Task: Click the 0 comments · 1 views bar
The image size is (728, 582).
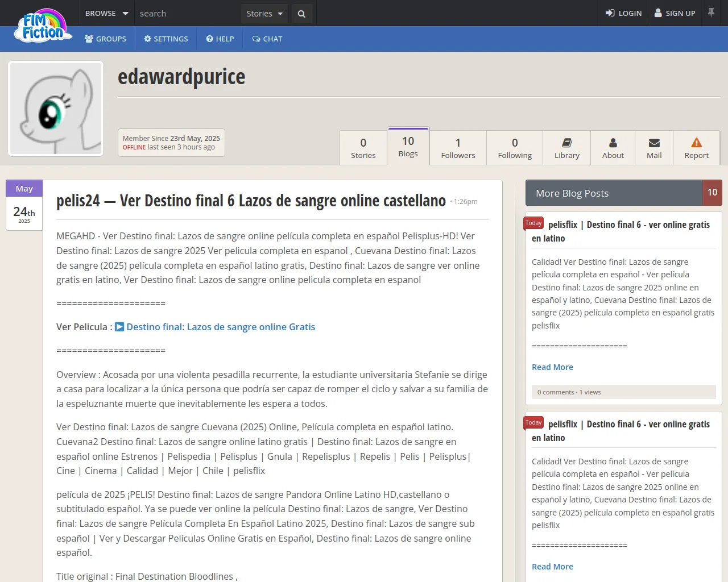Action: click(x=623, y=392)
